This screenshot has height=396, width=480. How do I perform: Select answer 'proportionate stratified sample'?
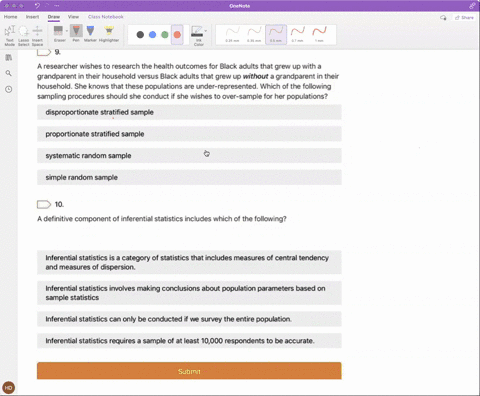click(189, 134)
